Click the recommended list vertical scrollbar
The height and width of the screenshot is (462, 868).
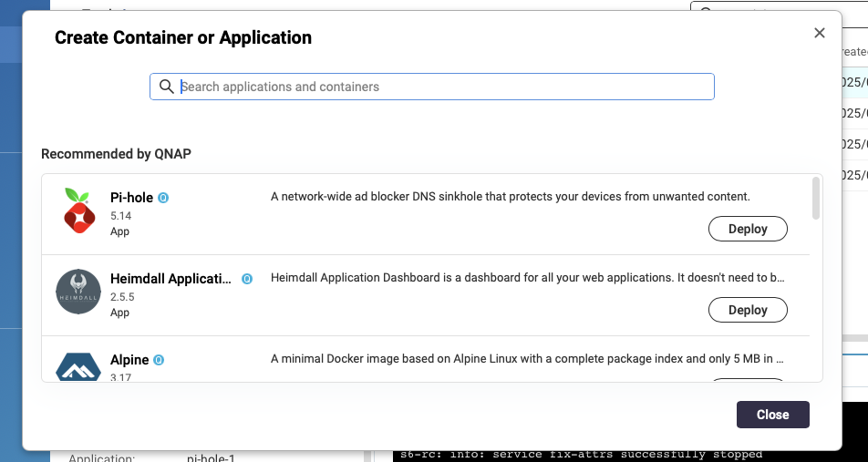815,199
